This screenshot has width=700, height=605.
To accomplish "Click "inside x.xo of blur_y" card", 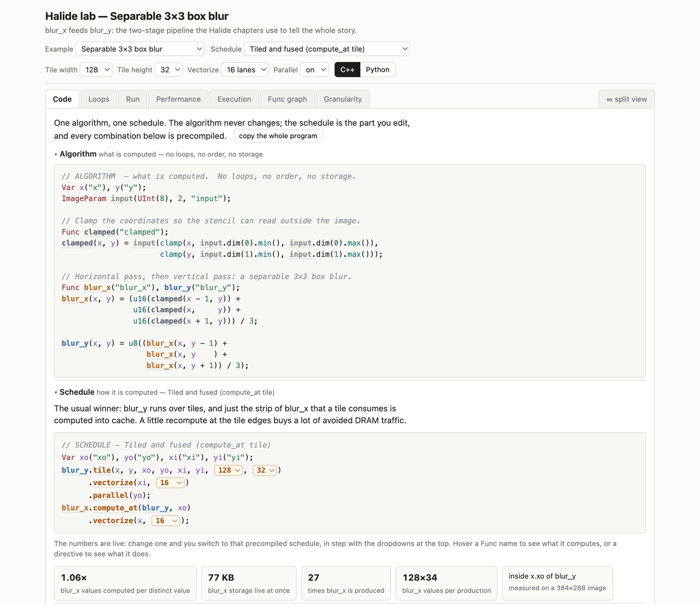I will 557,583.
